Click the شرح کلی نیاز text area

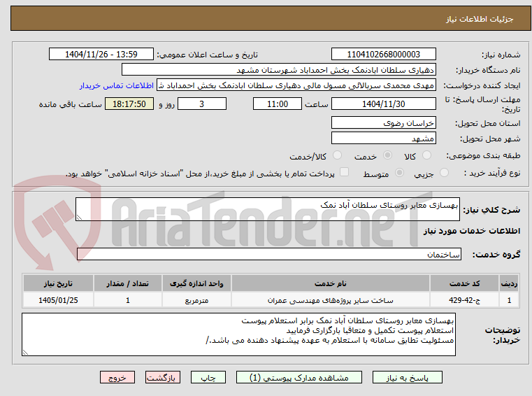(x=267, y=209)
